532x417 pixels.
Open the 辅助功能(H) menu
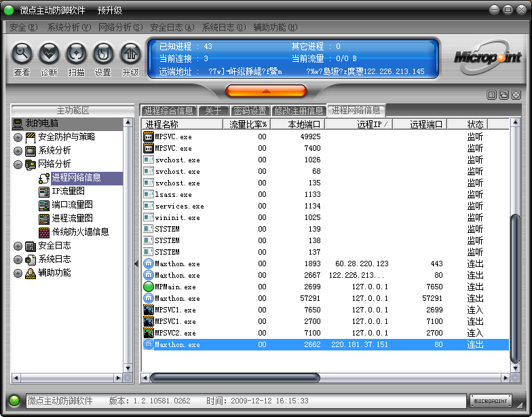275,27
